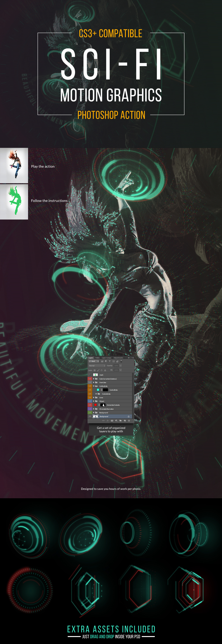The image size is (222, 644).
Task: Click the type layer filter icon
Action: [110, 361]
